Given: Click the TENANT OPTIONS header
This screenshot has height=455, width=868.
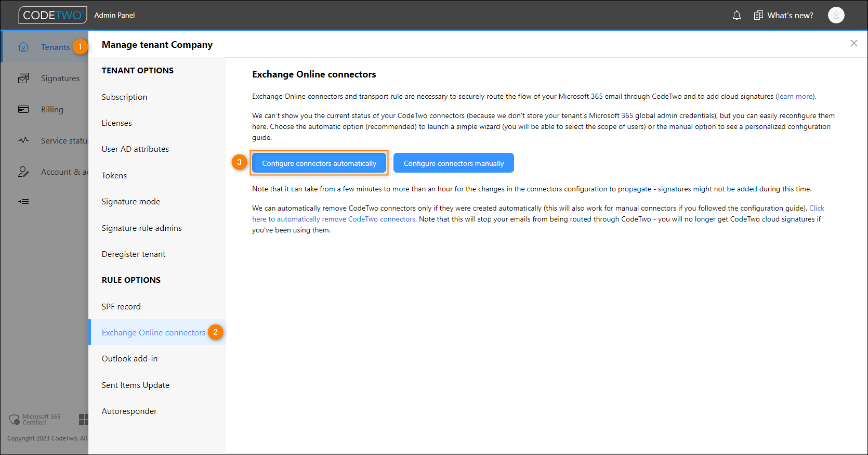Looking at the screenshot, I should (x=138, y=71).
